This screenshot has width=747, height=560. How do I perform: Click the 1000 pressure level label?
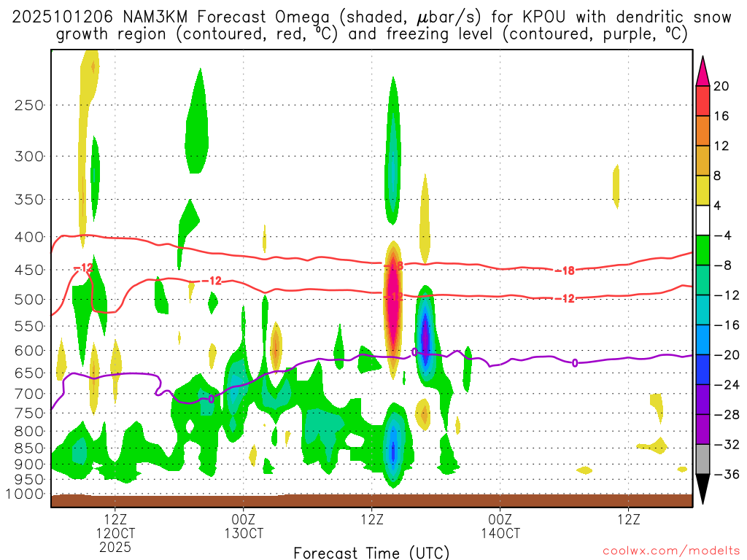(25, 494)
